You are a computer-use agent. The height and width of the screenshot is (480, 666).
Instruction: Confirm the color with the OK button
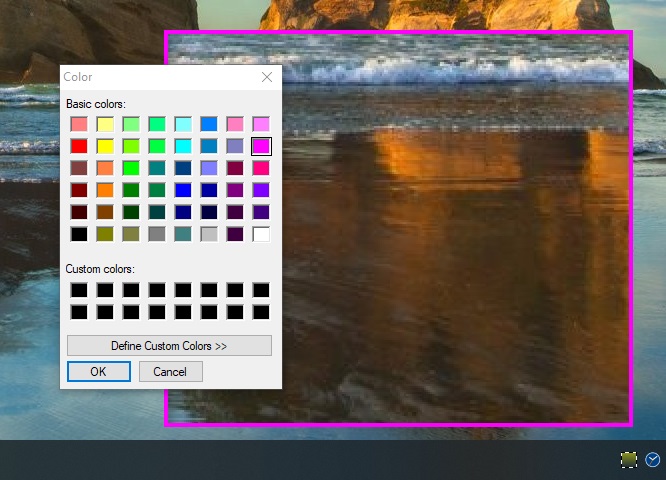click(x=99, y=372)
